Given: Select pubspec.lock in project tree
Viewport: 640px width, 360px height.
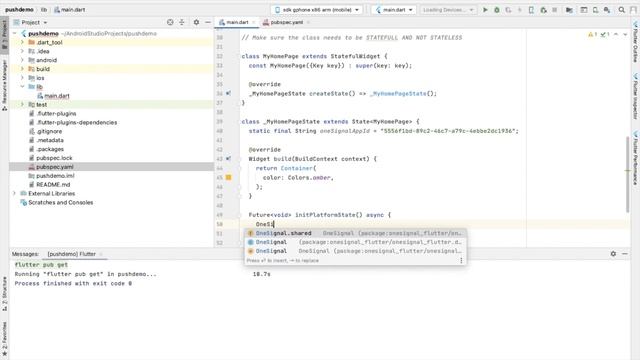Looking at the screenshot, I should [x=54, y=158].
